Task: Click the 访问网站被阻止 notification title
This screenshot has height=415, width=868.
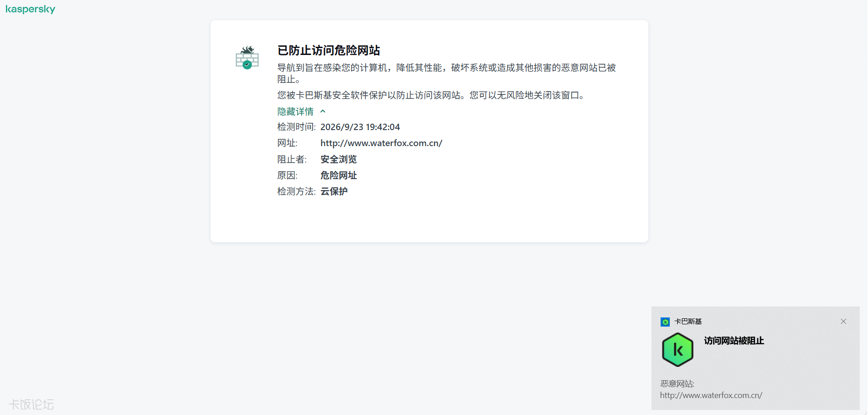Action: coord(734,341)
